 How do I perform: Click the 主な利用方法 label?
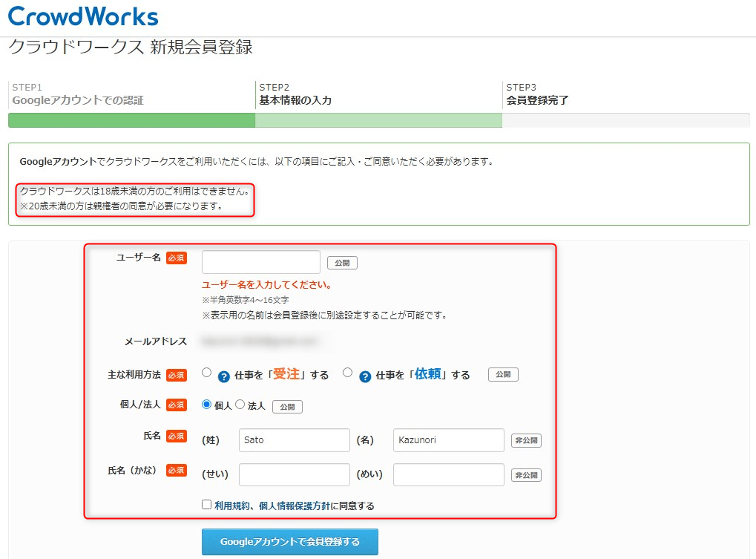pos(134,375)
